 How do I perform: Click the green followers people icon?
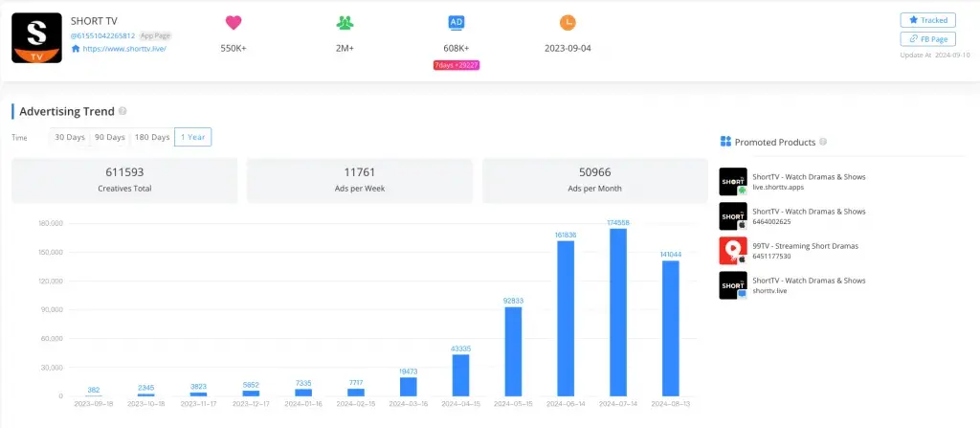[x=345, y=23]
